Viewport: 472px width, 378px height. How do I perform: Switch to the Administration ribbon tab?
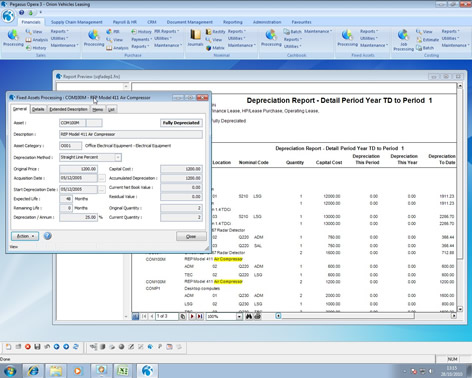267,22
